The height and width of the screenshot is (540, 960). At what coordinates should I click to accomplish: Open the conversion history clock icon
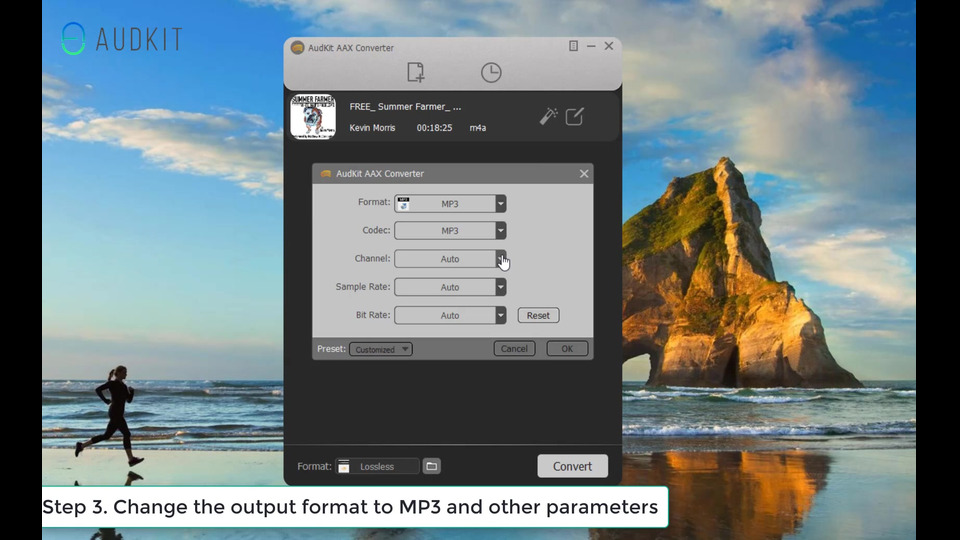(491, 72)
